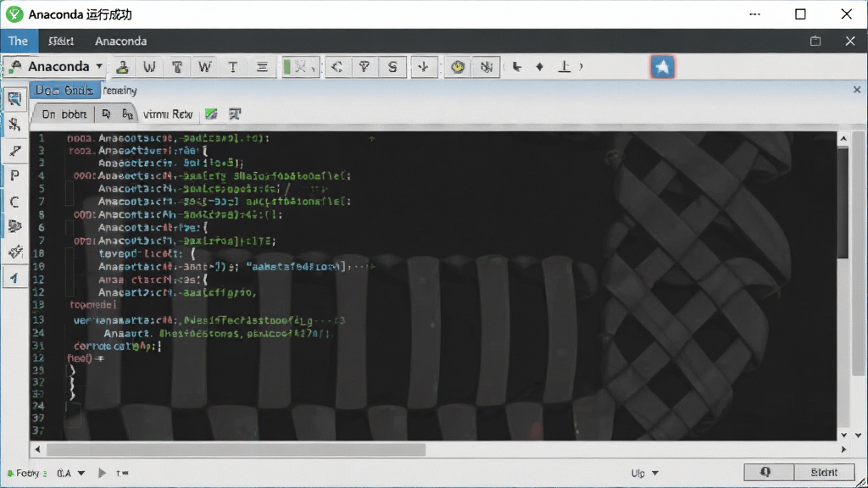868x488 pixels.
Task: Click the green bar with X toolbar icon
Action: point(300,67)
